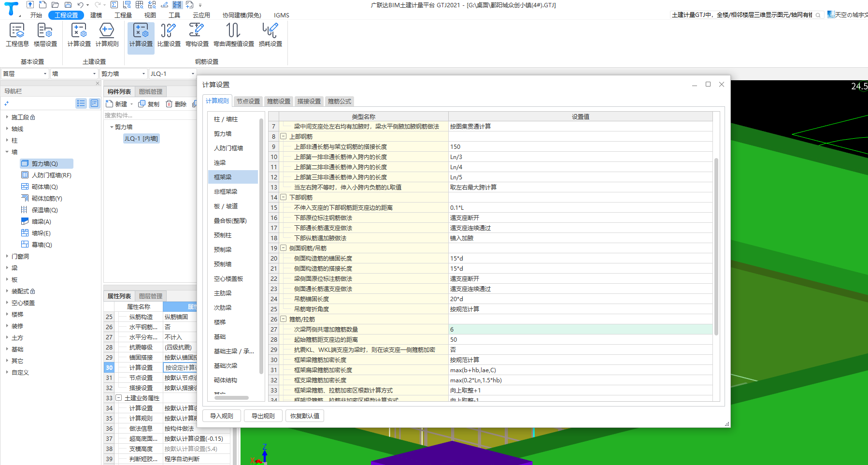Click the undo arrow icon
Screen dimensions: 868x465
point(80,5)
